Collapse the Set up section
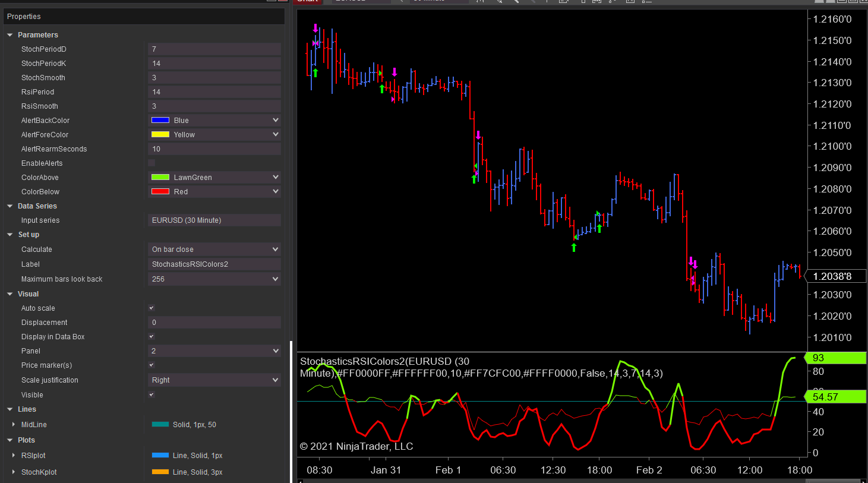Viewport: 868px width, 483px height. [10, 235]
